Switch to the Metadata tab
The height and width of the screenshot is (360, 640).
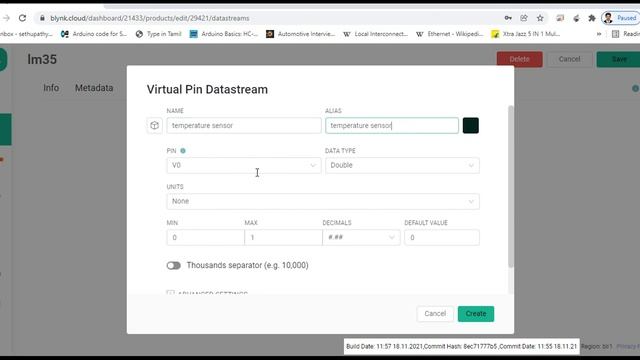(x=94, y=88)
